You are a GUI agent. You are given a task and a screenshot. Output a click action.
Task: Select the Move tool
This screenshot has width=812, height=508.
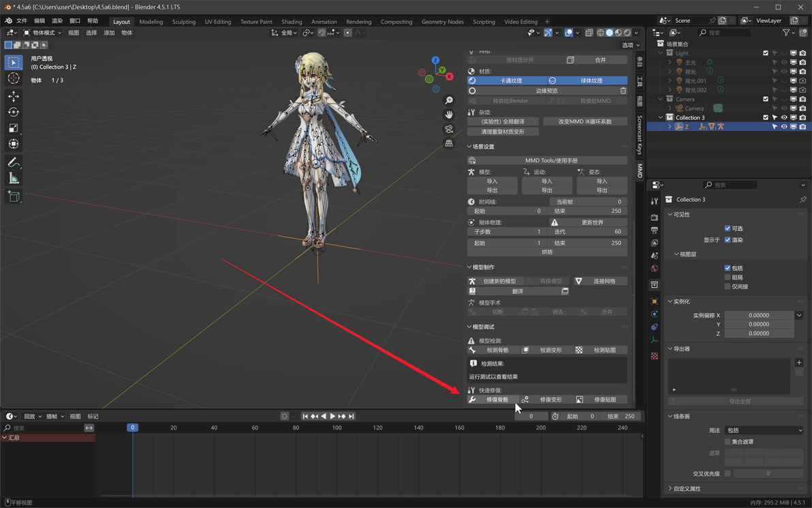(x=14, y=96)
